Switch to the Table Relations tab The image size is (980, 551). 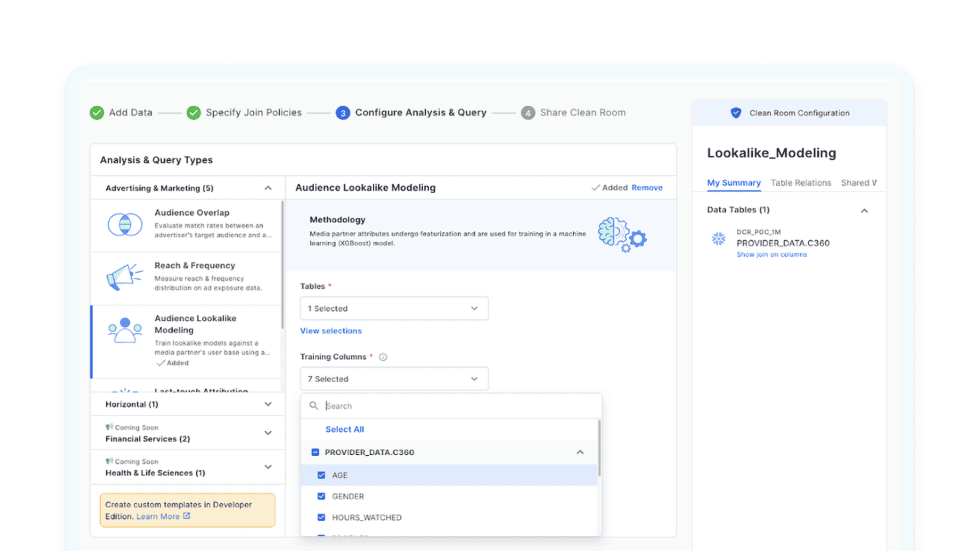pos(800,183)
